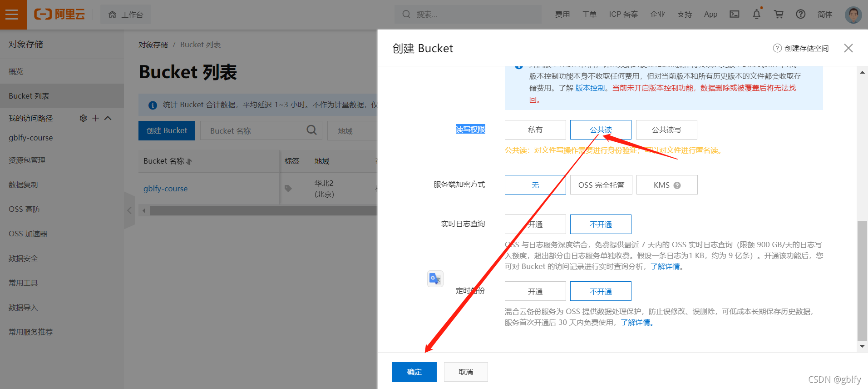868x389 pixels.
Task: Open the help question mark icon
Action: coord(801,15)
